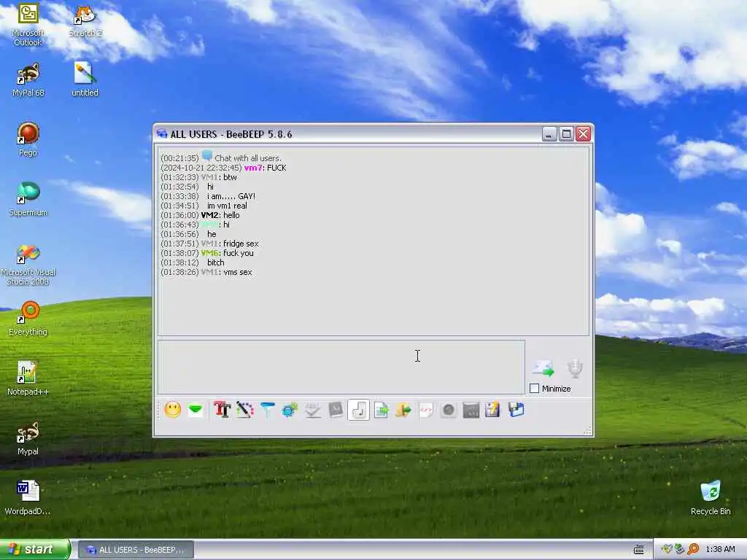Viewport: 747px width, 560px height.
Task: Open Microsoft Outlook desktop shortcut
Action: point(28,24)
